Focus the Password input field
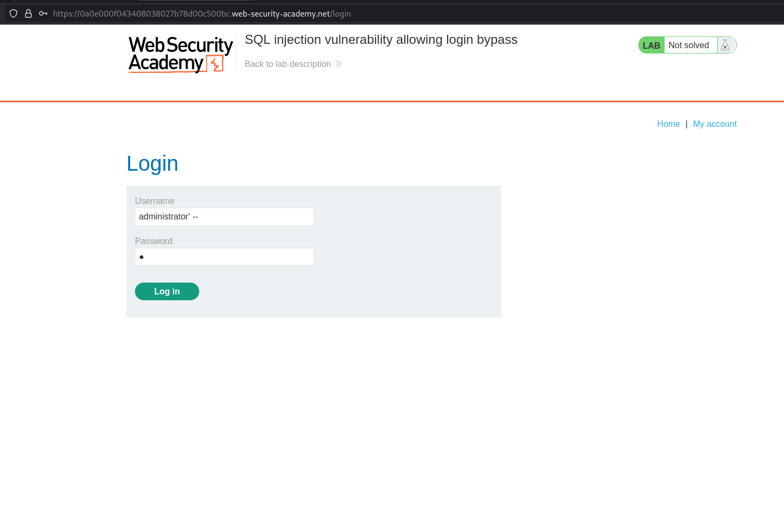Image resolution: width=784 pixels, height=532 pixels. (x=224, y=257)
